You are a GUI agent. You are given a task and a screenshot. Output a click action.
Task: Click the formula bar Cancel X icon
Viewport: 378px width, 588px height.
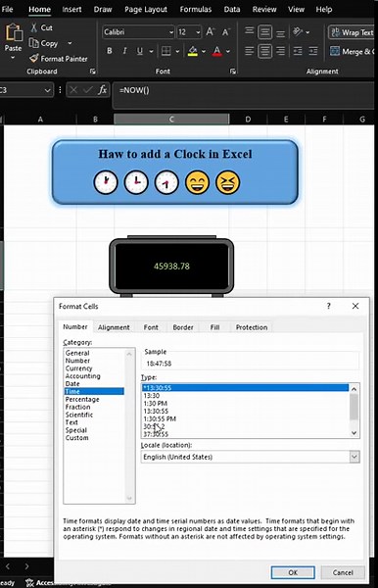point(73,90)
